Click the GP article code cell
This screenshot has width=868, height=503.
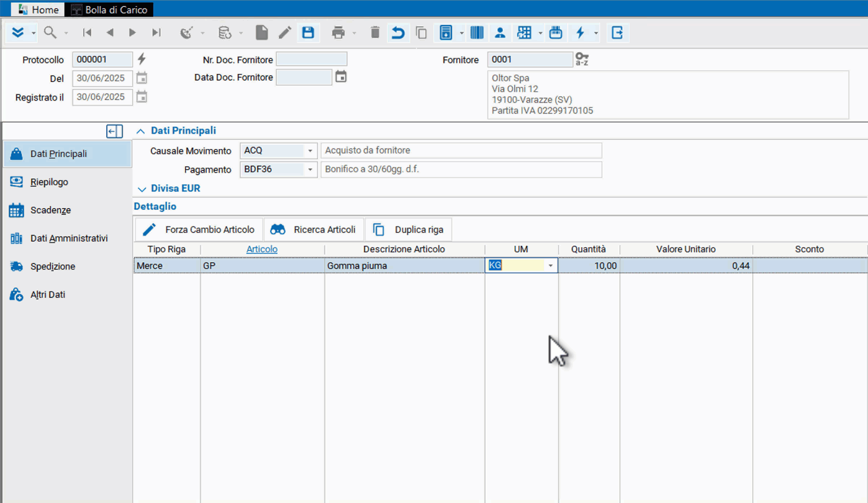pos(262,266)
